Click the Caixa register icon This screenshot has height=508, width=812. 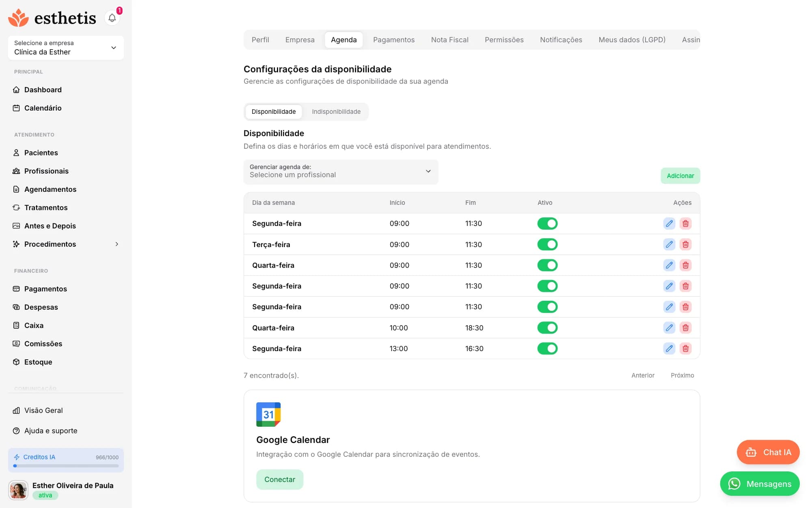point(16,326)
